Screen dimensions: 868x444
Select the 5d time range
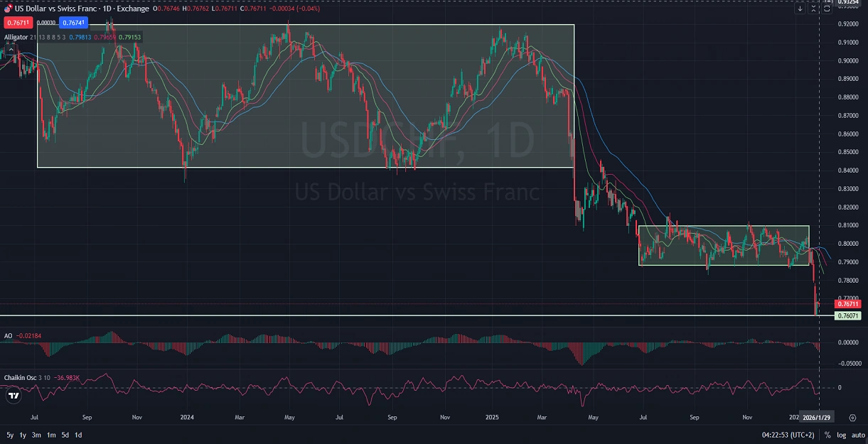click(65, 435)
